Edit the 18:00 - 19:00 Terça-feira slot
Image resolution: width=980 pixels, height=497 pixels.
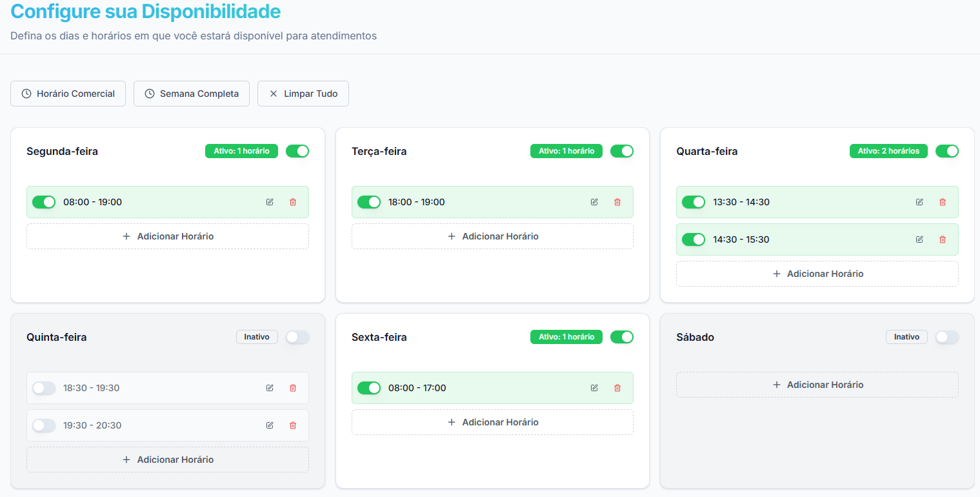[594, 202]
